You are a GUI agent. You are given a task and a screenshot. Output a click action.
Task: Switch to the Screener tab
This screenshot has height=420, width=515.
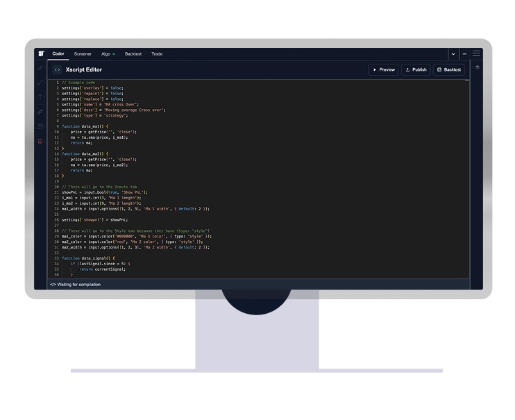click(x=83, y=53)
